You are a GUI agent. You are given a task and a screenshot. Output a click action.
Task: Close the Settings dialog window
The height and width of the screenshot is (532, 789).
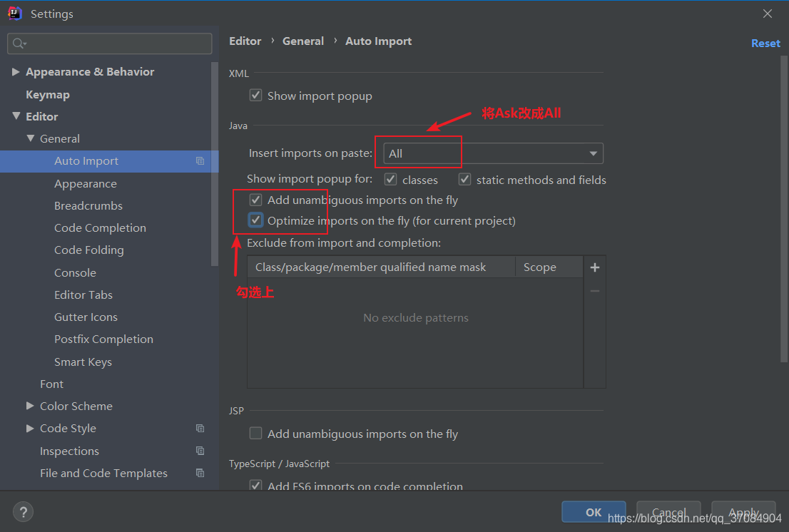tap(768, 14)
